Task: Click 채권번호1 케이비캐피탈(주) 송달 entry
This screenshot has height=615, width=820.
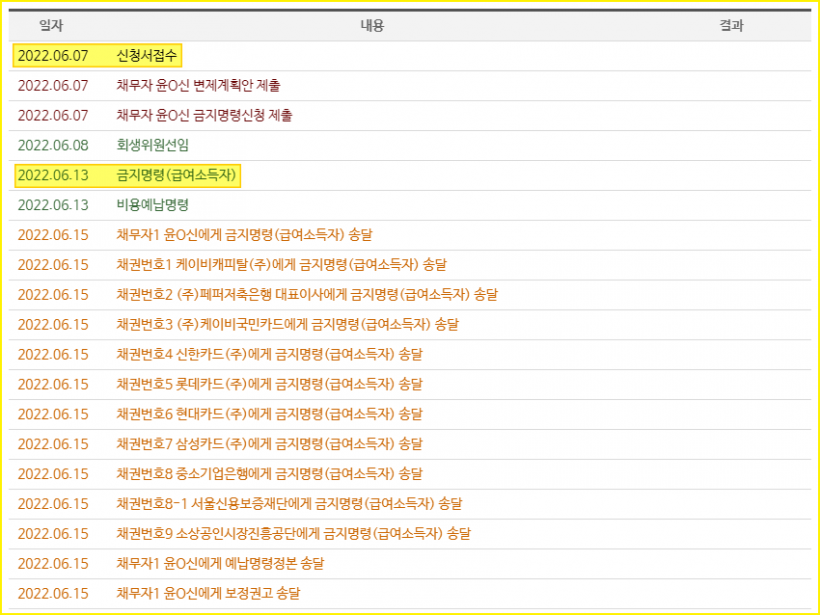Action: 281,265
